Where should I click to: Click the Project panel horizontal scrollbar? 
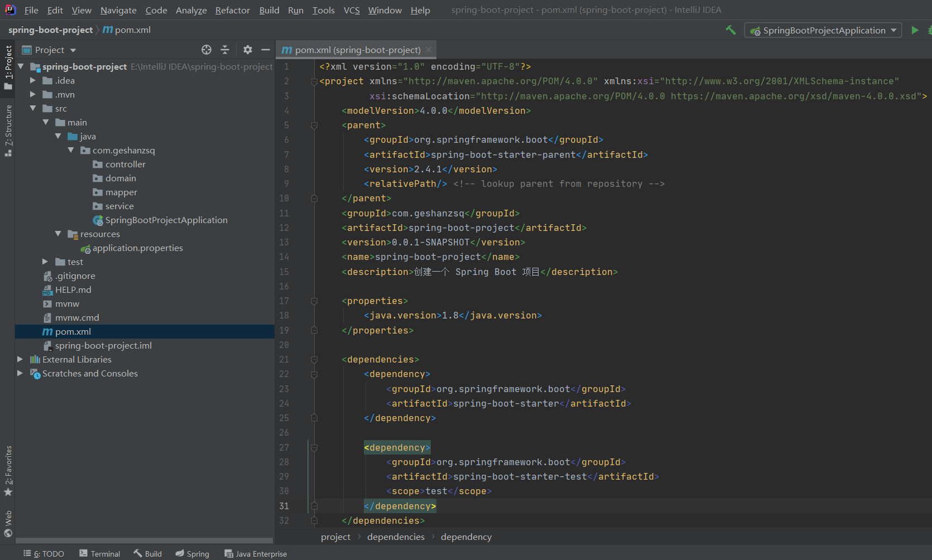coord(145,540)
